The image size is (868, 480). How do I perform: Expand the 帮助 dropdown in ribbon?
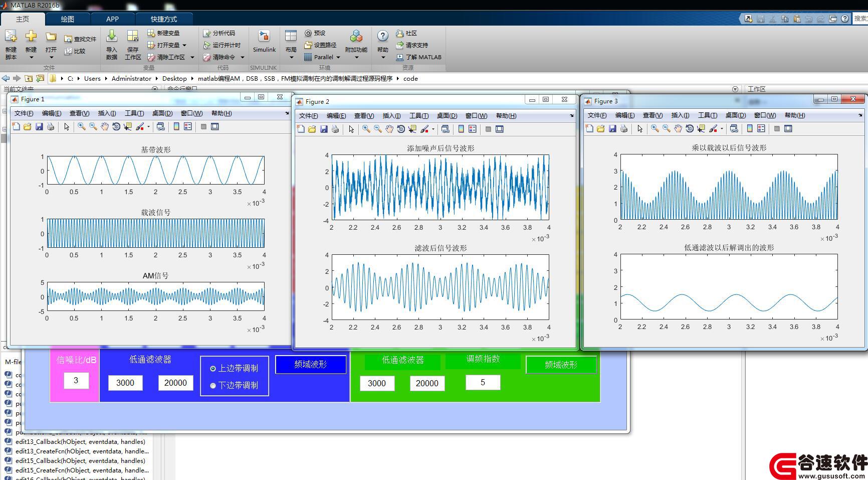point(382,57)
